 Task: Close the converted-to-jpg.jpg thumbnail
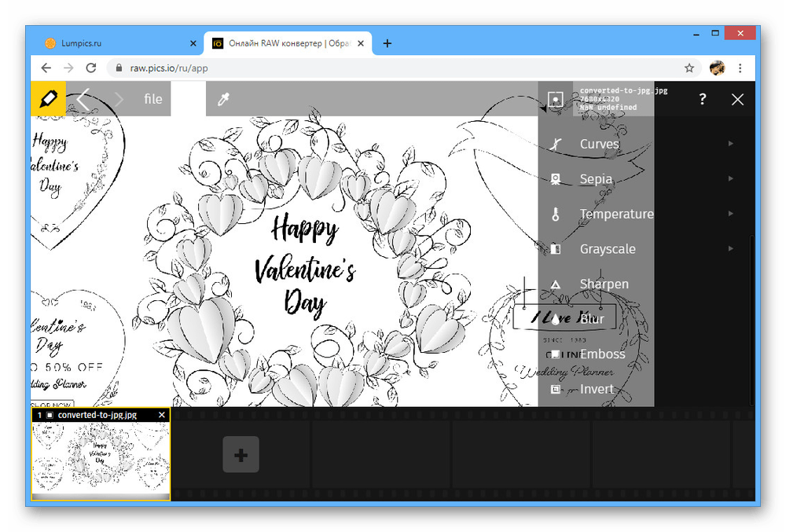point(162,415)
